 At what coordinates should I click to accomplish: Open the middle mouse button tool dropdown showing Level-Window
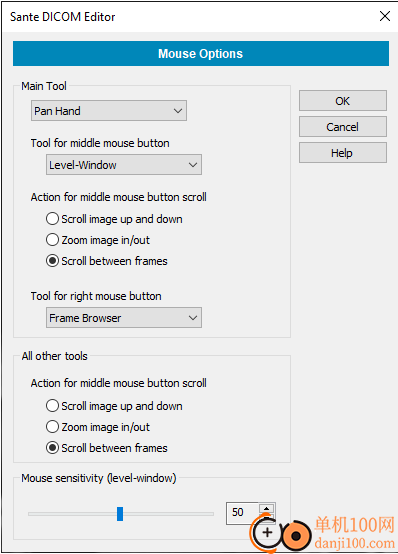124,165
